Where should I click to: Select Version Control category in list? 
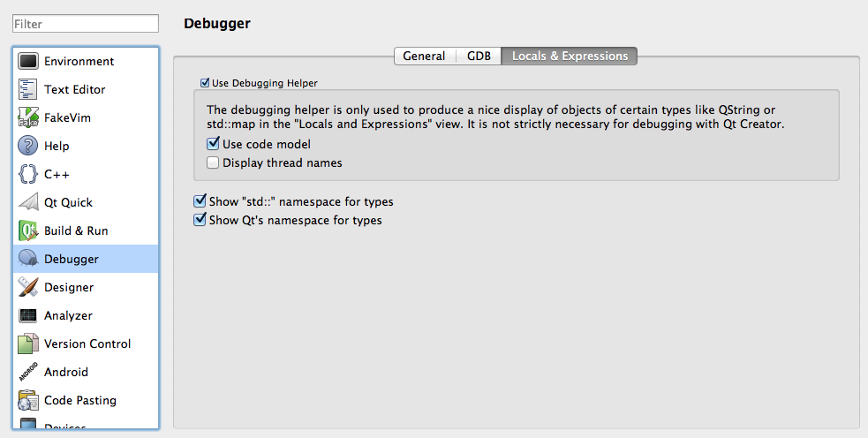tap(87, 344)
